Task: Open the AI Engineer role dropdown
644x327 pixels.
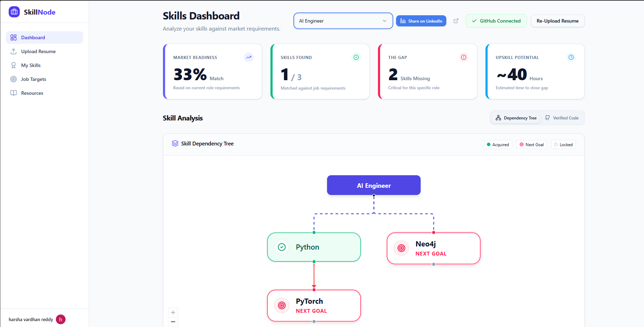Action: tap(343, 21)
